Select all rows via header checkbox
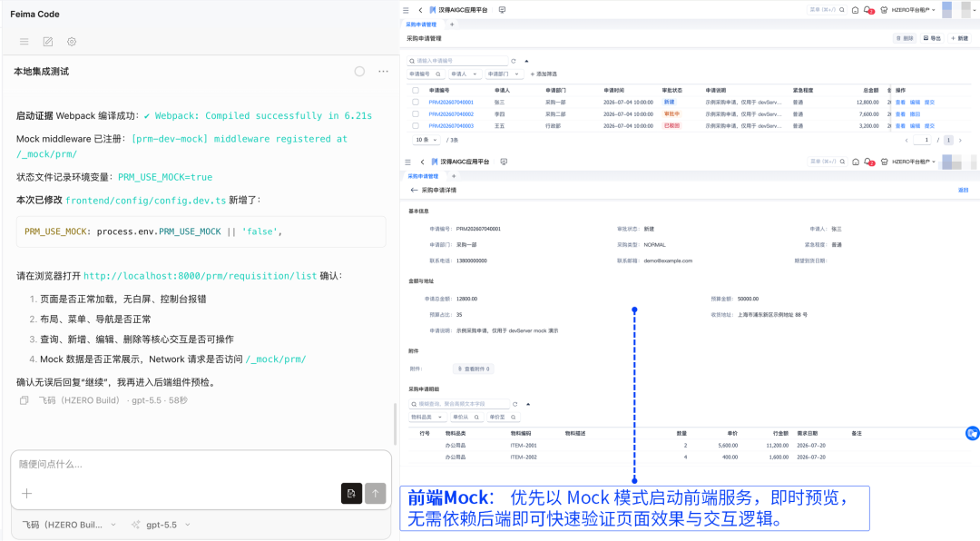Viewport: 980px width, 541px height. point(415,90)
